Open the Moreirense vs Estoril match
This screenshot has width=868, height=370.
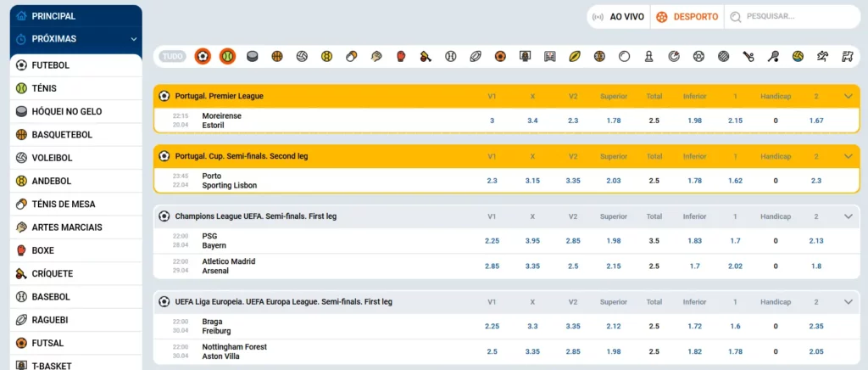[222, 121]
